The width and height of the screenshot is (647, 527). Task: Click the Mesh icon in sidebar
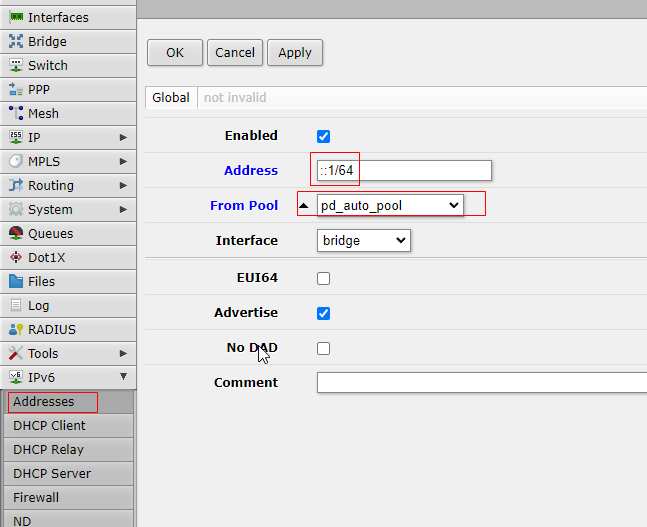click(17, 113)
